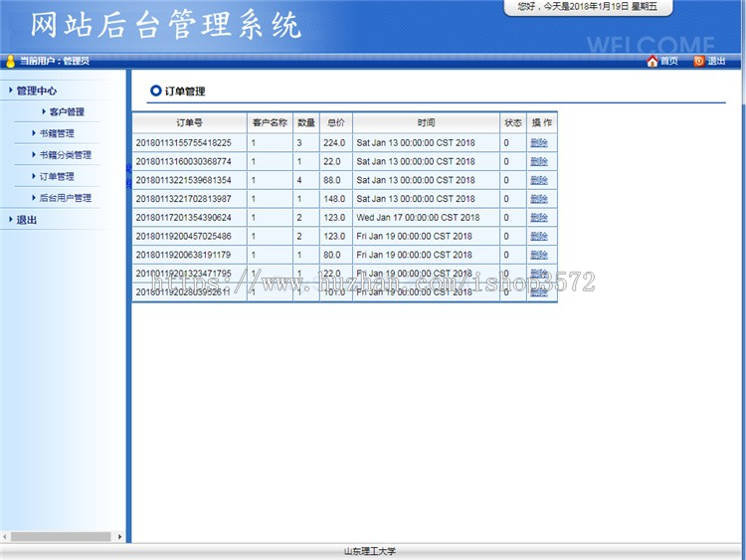Click the home icon beside 首页
The width and height of the screenshot is (746, 560).
tap(653, 61)
